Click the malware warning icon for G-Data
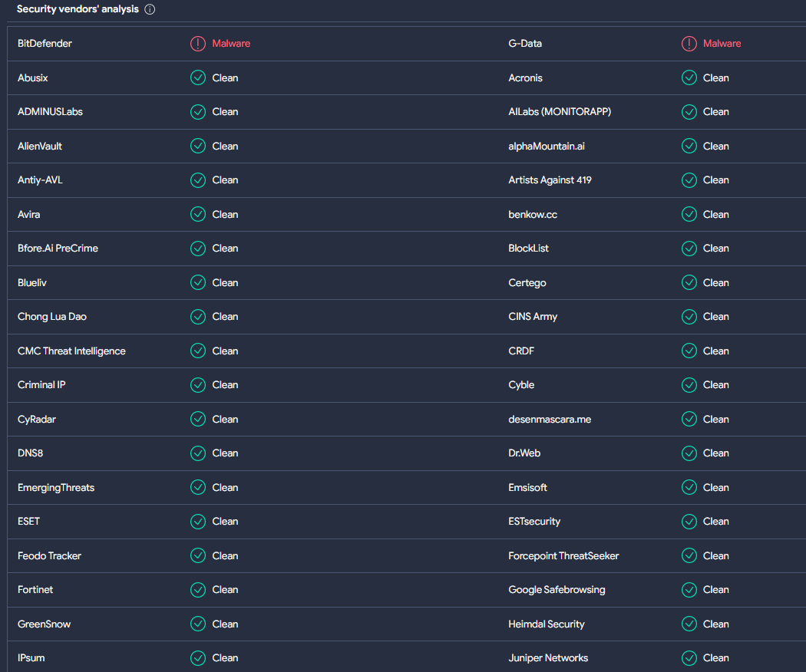This screenshot has width=806, height=672. point(689,44)
